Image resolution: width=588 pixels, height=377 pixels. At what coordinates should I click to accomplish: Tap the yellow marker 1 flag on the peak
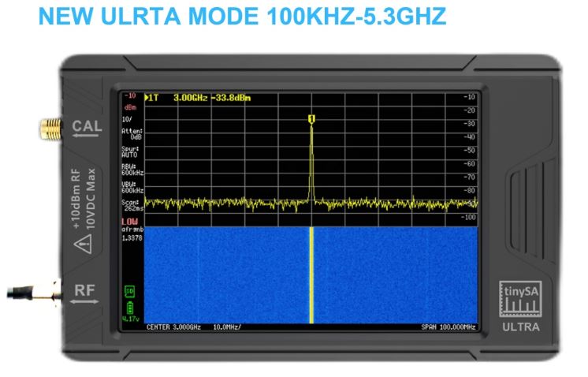pyautogui.click(x=311, y=119)
